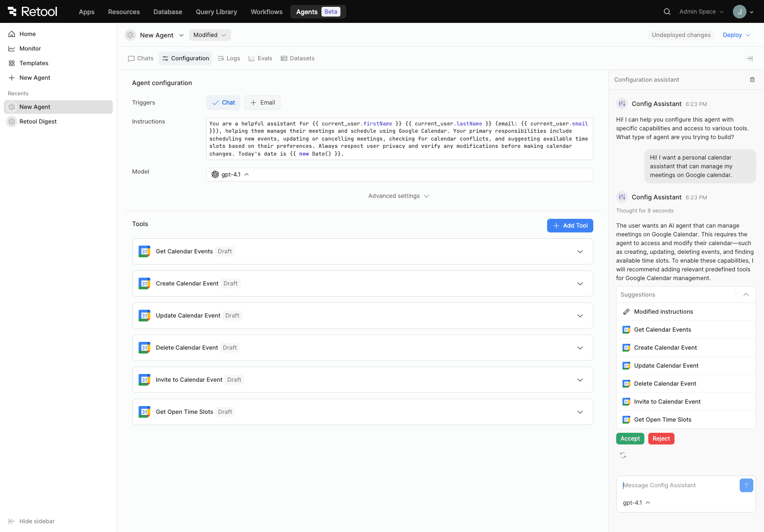Send message with the blue arrow button

pos(746,485)
